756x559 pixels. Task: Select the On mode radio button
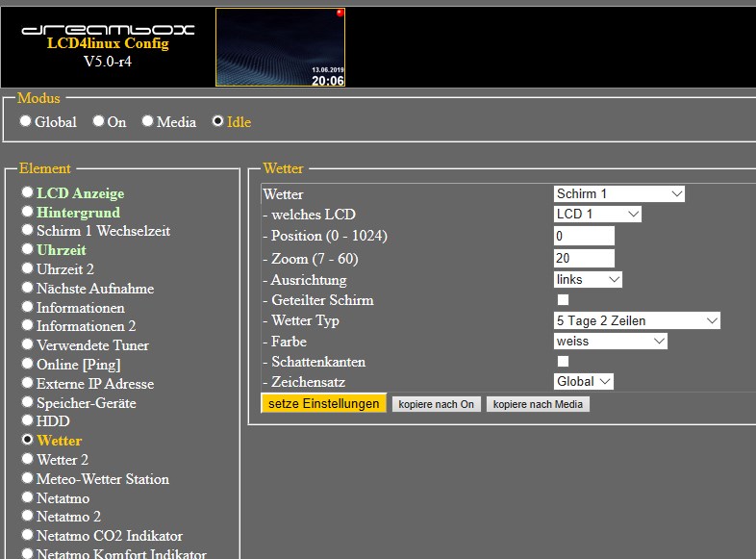coord(98,121)
